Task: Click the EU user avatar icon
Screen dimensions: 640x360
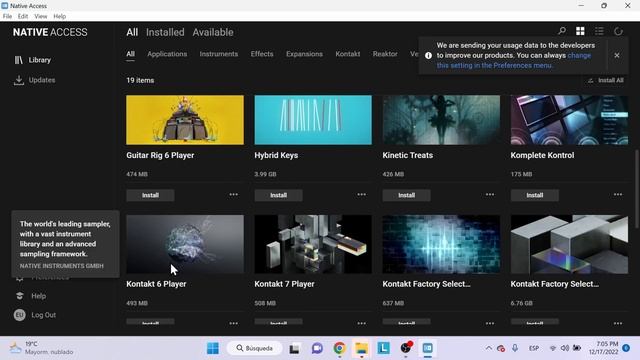Action: (19, 315)
